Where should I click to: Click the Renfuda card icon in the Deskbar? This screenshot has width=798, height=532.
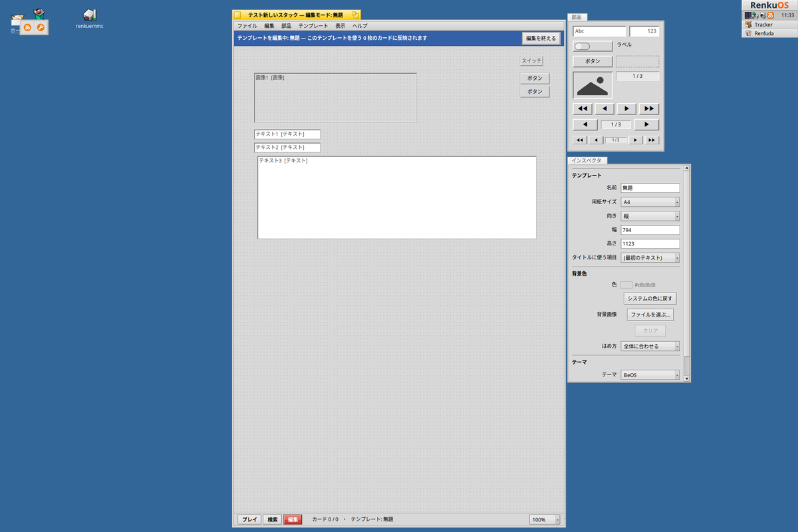tap(749, 33)
